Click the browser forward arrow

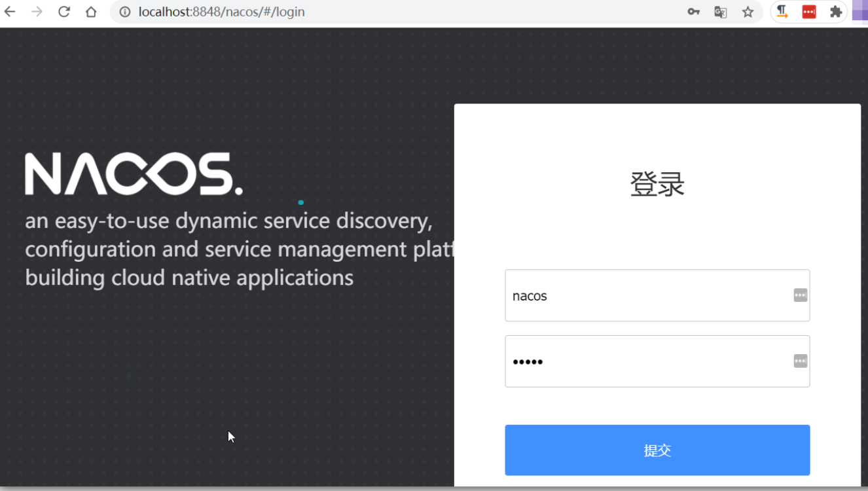pos(37,12)
